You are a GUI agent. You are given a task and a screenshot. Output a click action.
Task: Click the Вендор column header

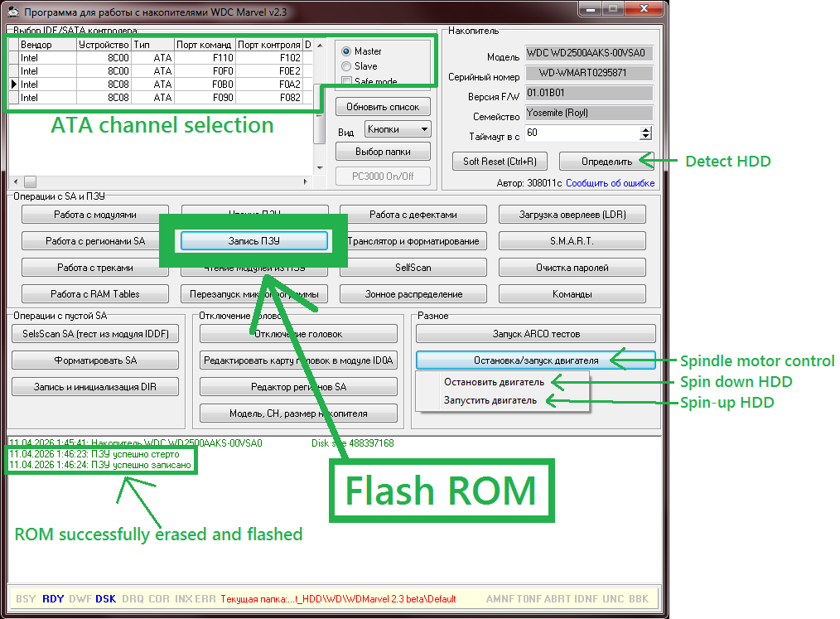click(x=48, y=45)
